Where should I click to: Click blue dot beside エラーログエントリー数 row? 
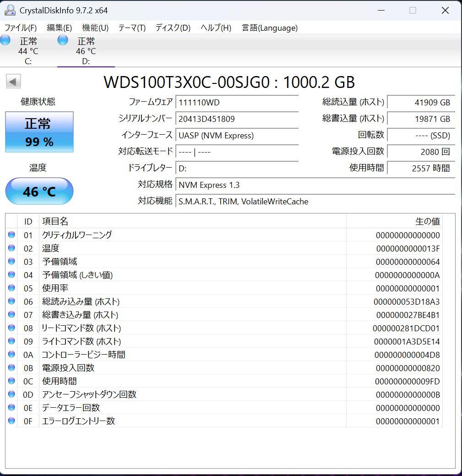click(x=11, y=421)
